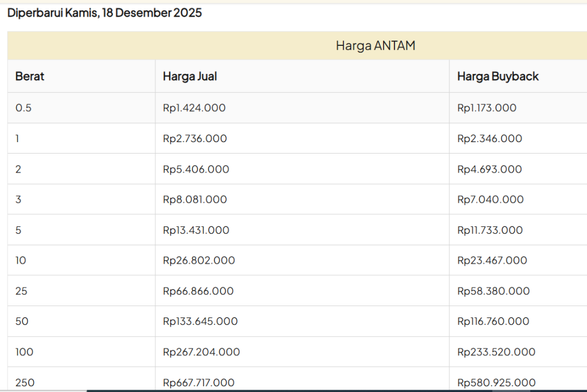Click the Rp116.760.000 buyback price
Viewport: 587px width, 392px height.
493,322
